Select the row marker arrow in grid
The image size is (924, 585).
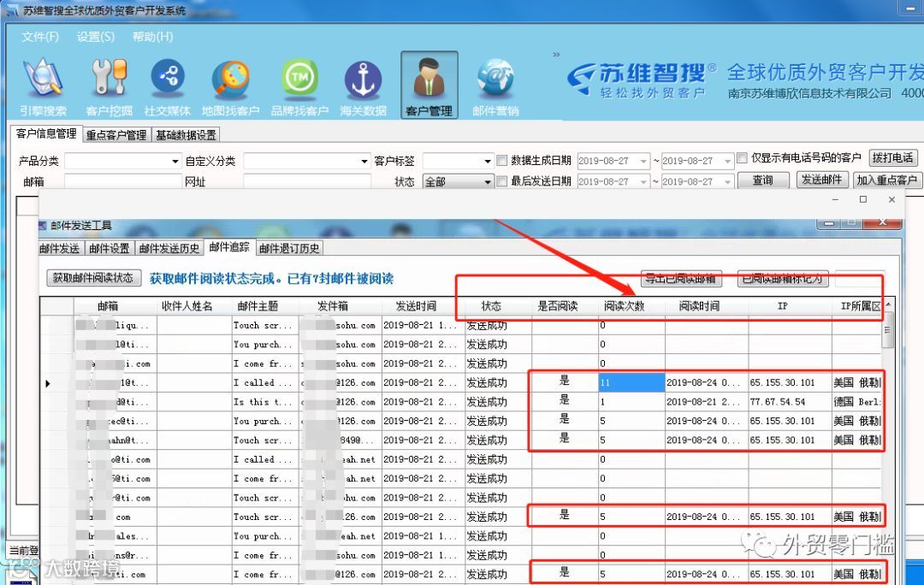point(48,383)
